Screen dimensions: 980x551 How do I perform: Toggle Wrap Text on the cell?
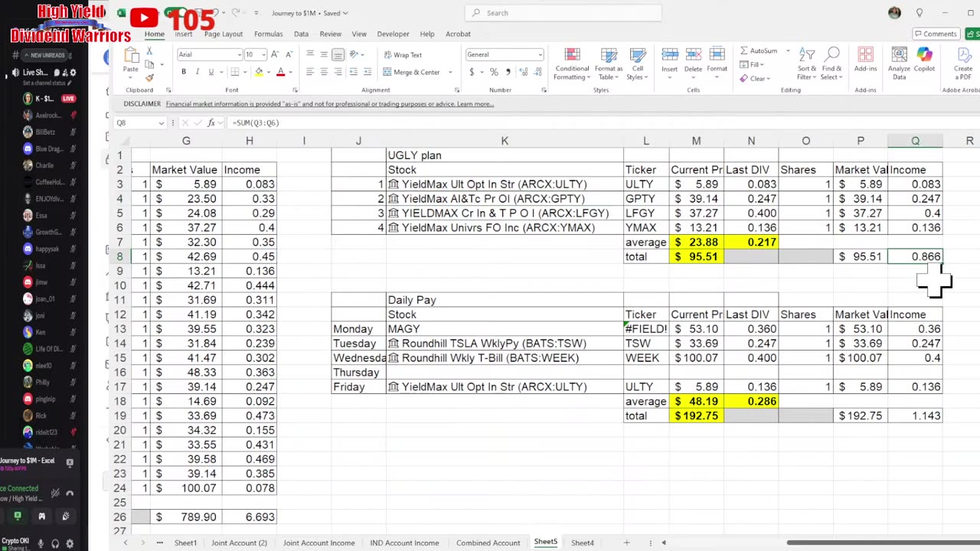(x=403, y=55)
